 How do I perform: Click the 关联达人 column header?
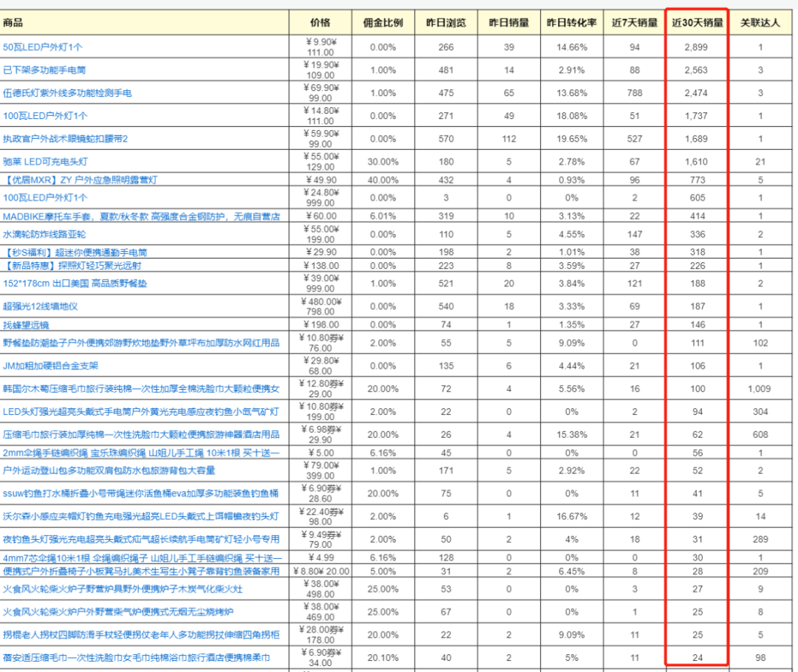tap(760, 22)
